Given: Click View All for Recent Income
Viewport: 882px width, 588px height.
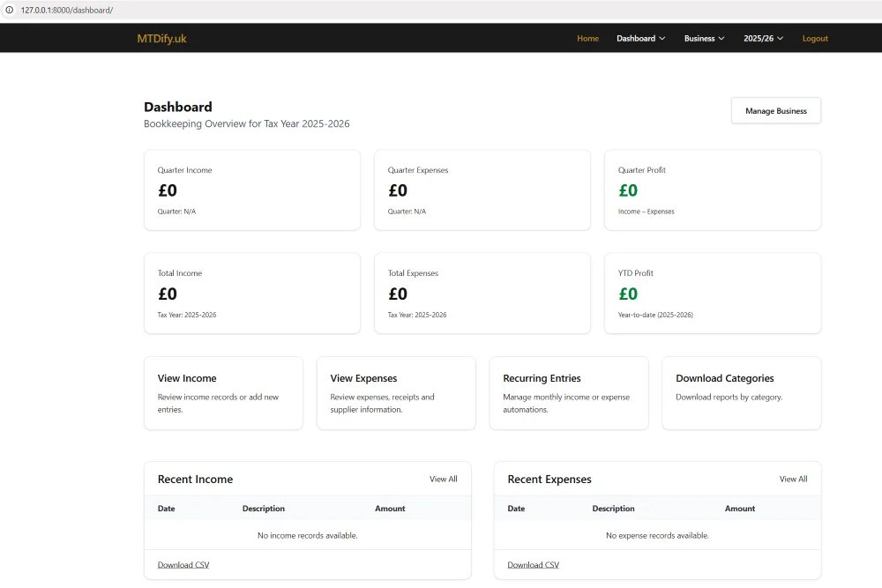Looking at the screenshot, I should 444,479.
